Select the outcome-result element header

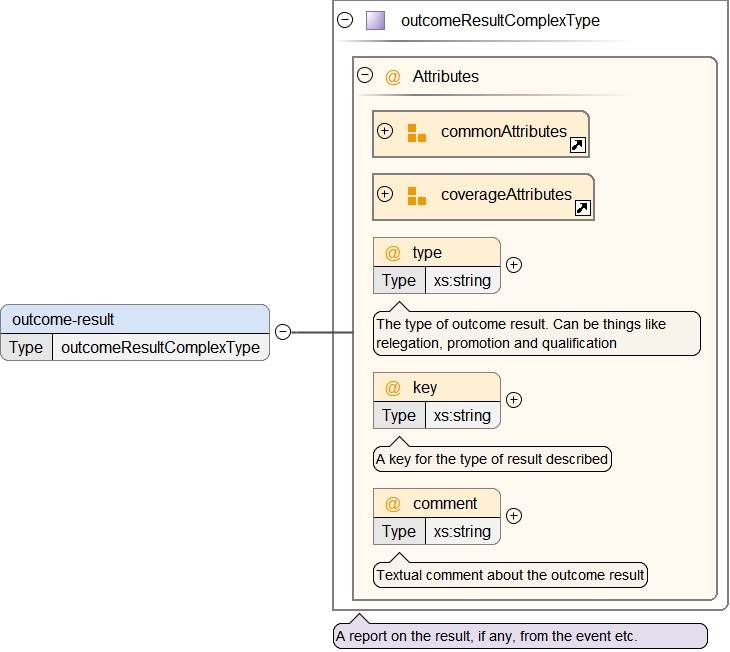[135, 320]
